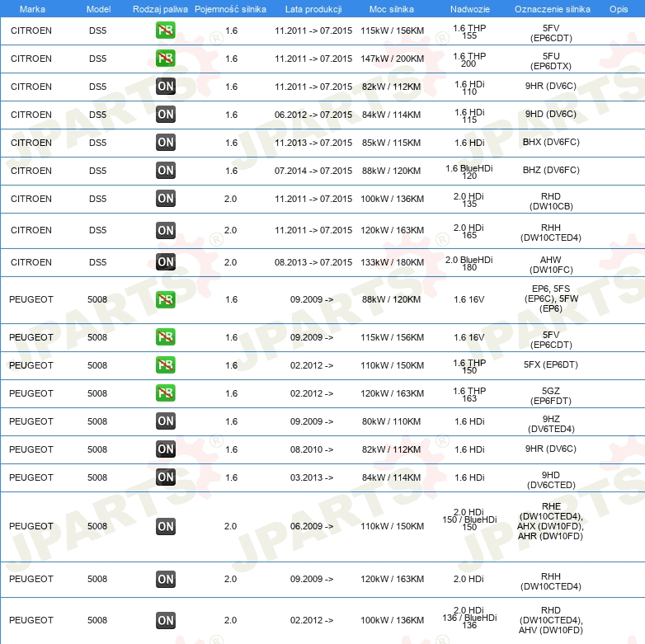Click the Opis column header
This screenshot has height=644, width=645.
618,8
